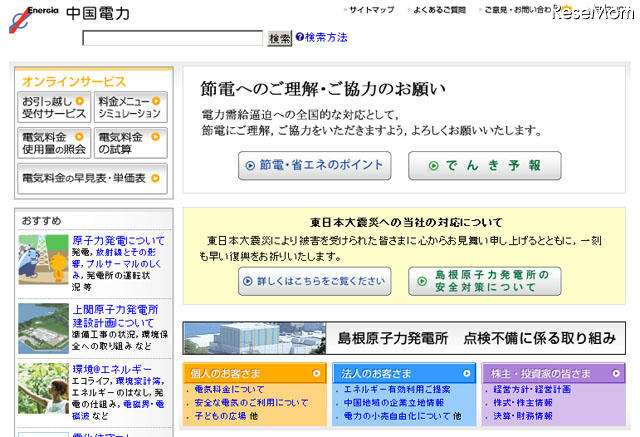Open 電気料金について link
The width and height of the screenshot is (640, 437).
pyautogui.click(x=229, y=390)
